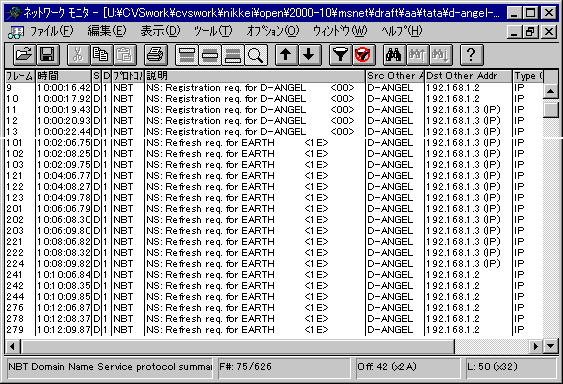Screen dimensions: 563x384
Task: Click the vertical scrollbar down arrow
Action: pyautogui.click(x=550, y=346)
